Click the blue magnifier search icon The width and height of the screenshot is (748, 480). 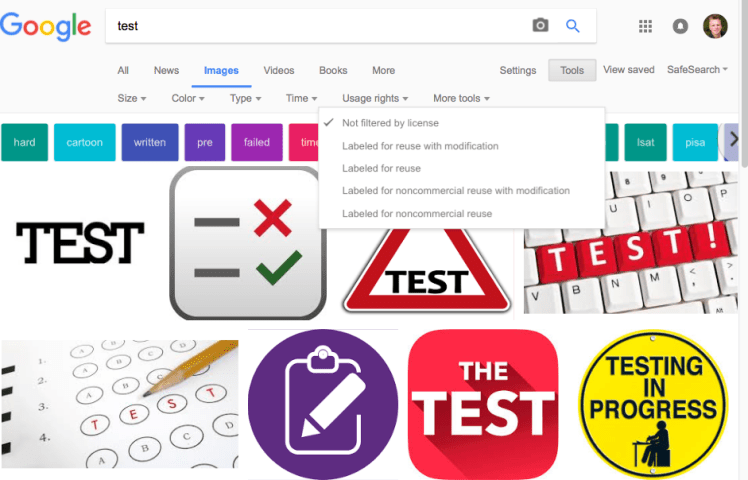pyautogui.click(x=572, y=26)
